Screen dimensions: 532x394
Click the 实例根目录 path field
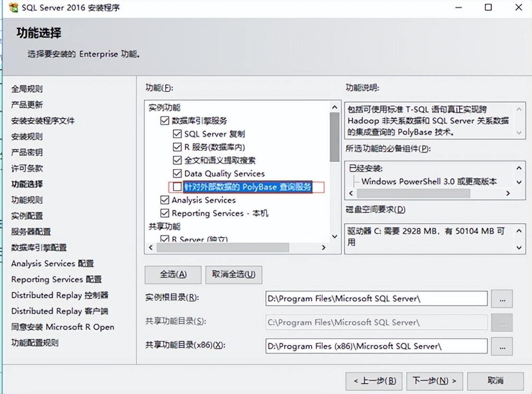coord(376,298)
